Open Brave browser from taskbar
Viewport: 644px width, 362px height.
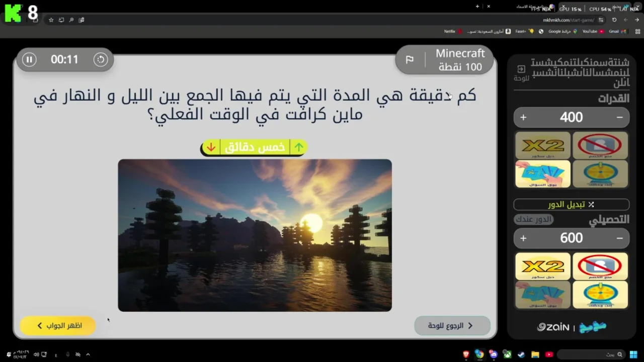[466, 354]
